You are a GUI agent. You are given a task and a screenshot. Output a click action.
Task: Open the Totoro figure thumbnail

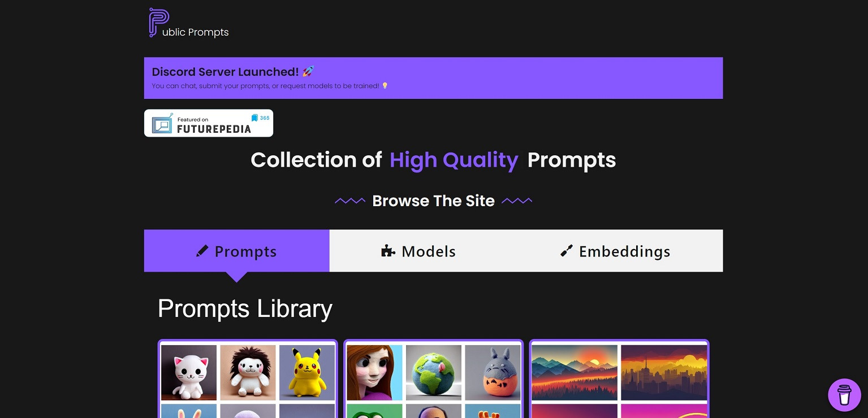[x=493, y=372]
